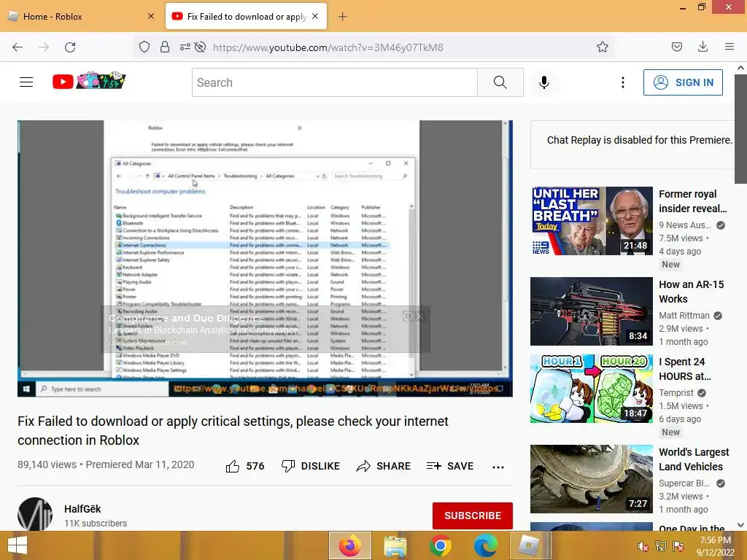Open the HalfGēk channel avatar

coord(35,514)
